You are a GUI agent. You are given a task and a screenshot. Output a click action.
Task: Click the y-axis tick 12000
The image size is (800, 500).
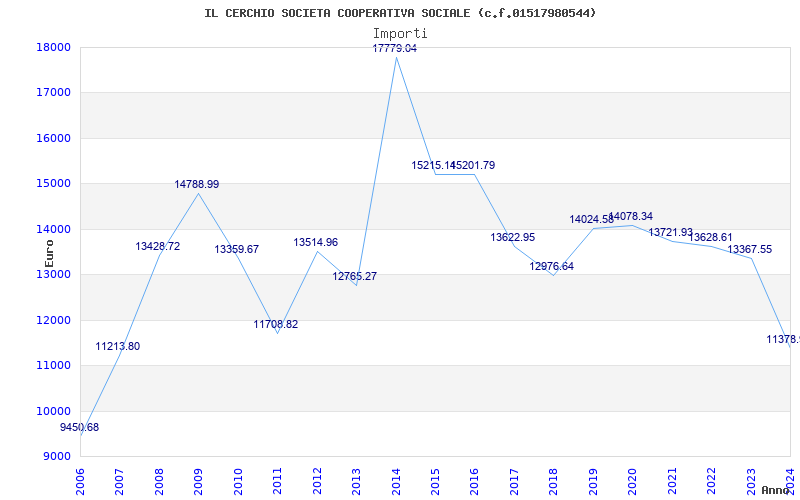[x=53, y=320]
